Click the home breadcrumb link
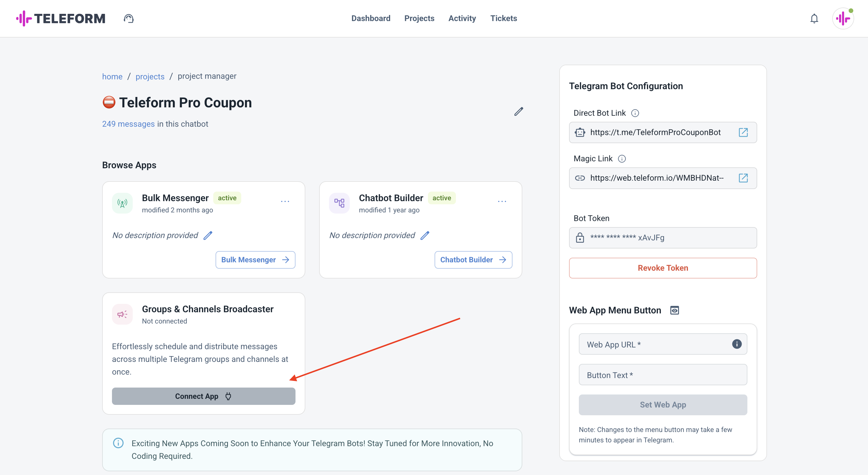 point(112,76)
